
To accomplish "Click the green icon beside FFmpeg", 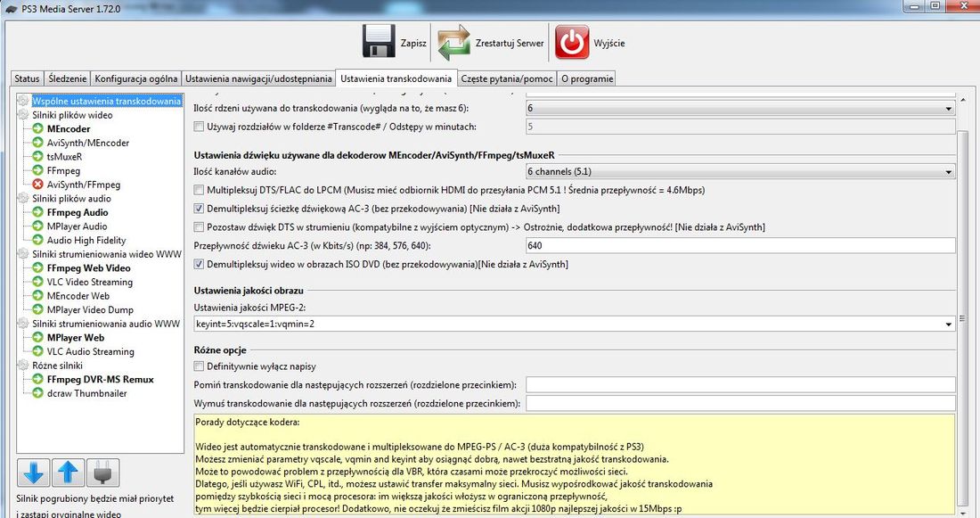I will pyautogui.click(x=37, y=170).
